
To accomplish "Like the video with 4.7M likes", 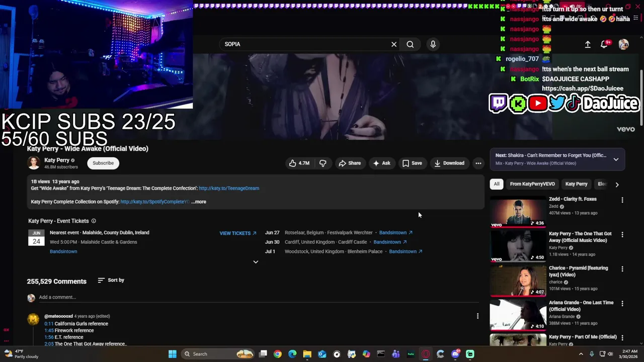I will (x=299, y=163).
